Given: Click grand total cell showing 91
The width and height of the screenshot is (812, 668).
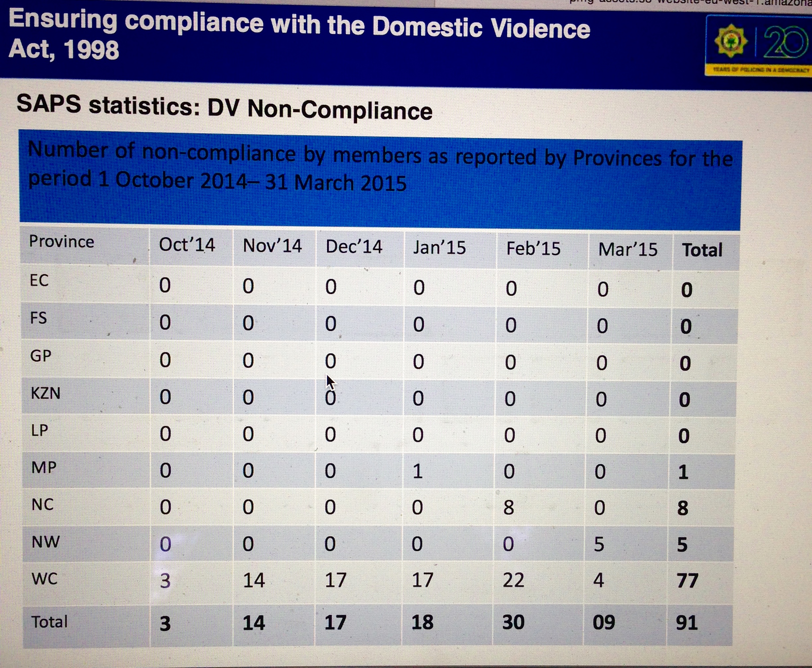Looking at the screenshot, I should pyautogui.click(x=687, y=623).
